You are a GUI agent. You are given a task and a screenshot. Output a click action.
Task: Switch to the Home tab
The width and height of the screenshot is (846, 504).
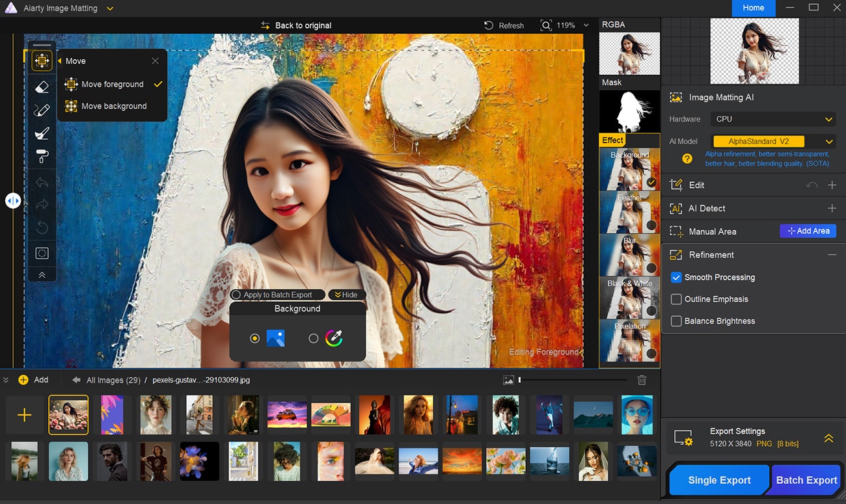754,8
